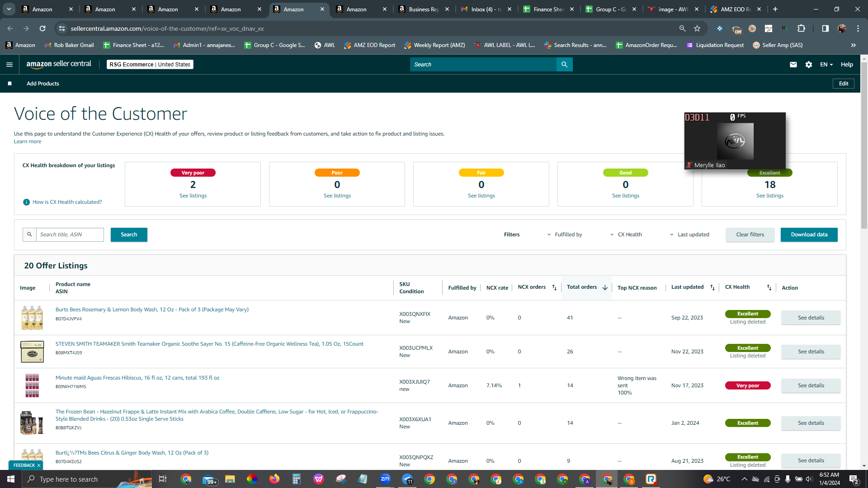Open Firefox from the taskbar
This screenshot has height=488, width=868.
point(274,479)
